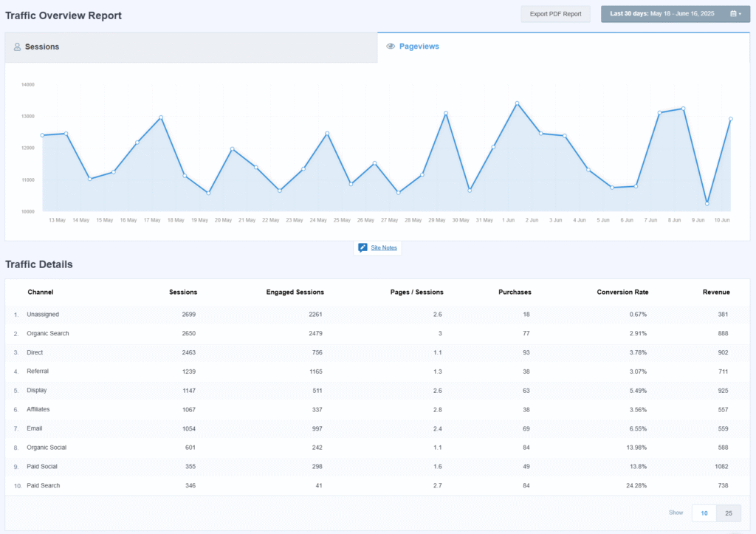
Task: Open the Site Notes link
Action: coord(384,247)
